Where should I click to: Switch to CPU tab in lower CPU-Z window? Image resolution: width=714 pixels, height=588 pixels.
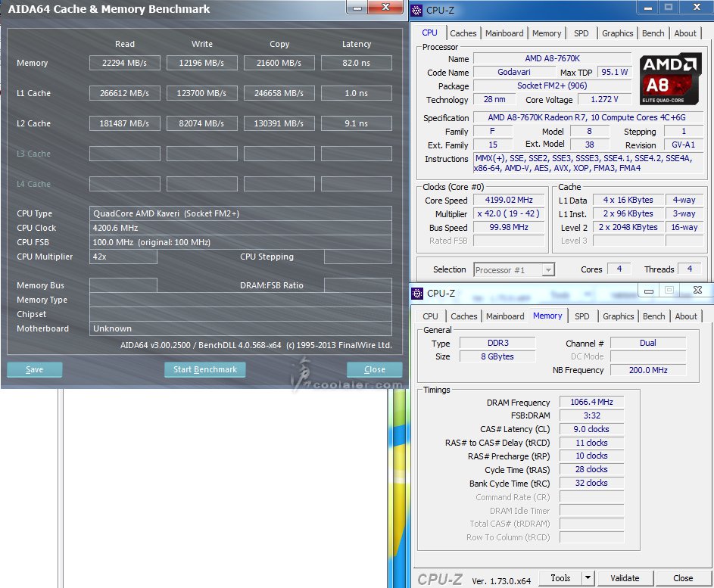tap(430, 316)
